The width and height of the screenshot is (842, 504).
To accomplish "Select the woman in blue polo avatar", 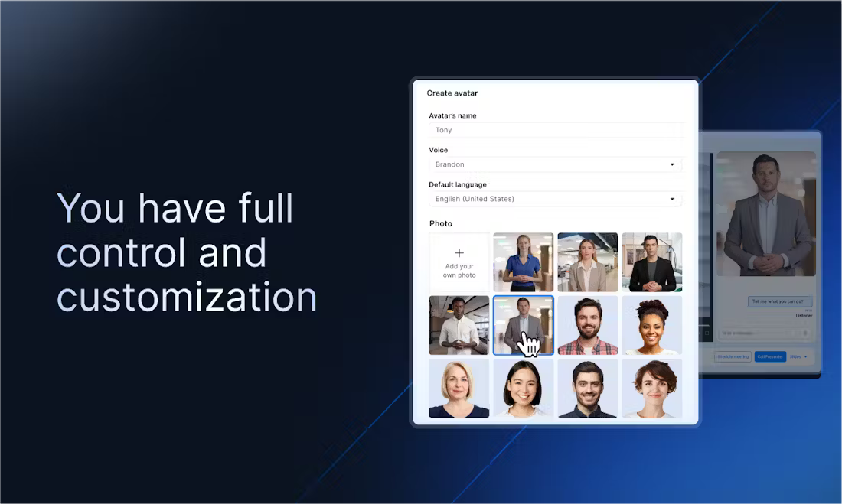I will (523, 262).
